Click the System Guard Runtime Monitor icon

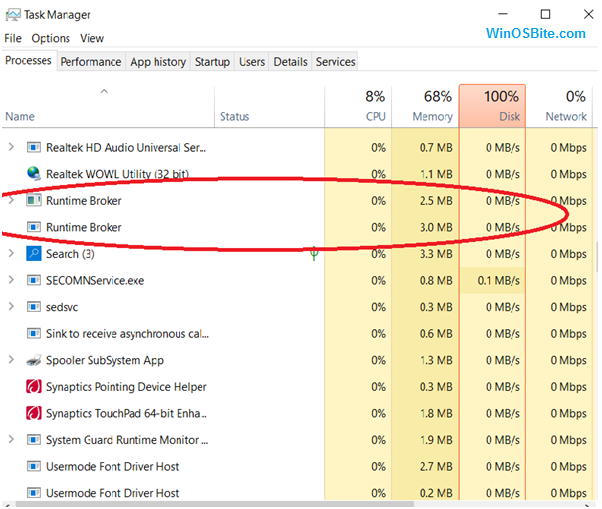34,440
